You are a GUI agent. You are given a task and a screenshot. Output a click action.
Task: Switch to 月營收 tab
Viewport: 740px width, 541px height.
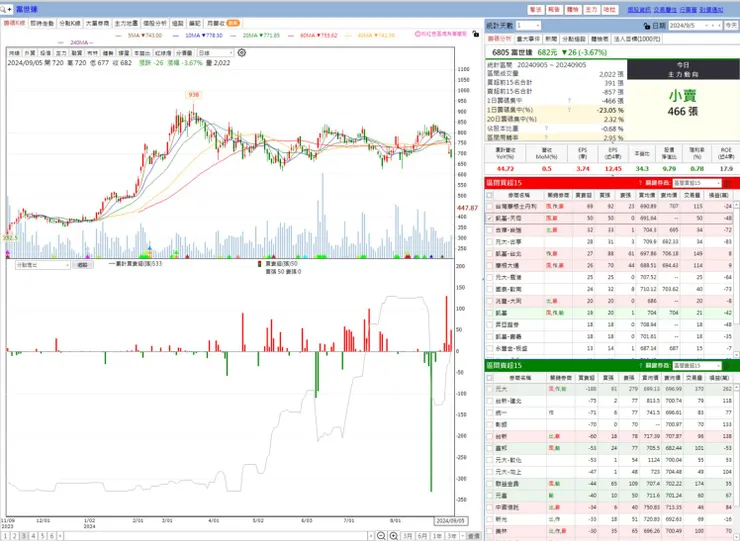click(x=223, y=23)
